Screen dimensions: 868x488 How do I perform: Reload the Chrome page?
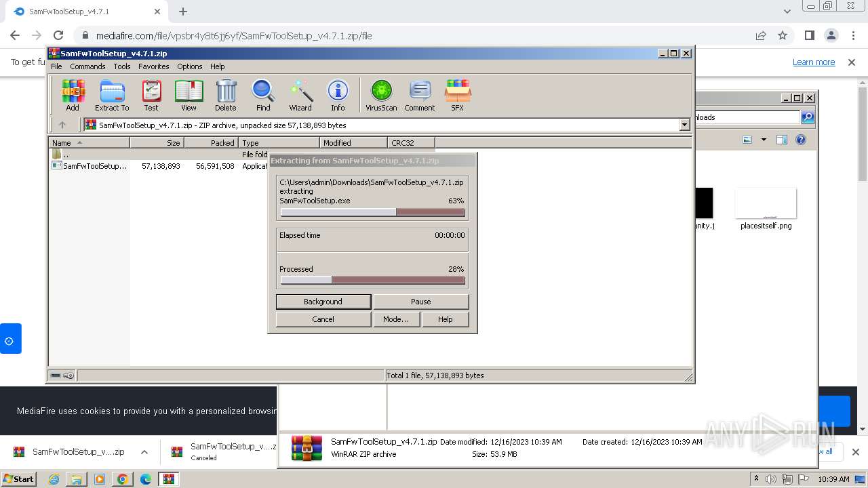pyautogui.click(x=58, y=35)
